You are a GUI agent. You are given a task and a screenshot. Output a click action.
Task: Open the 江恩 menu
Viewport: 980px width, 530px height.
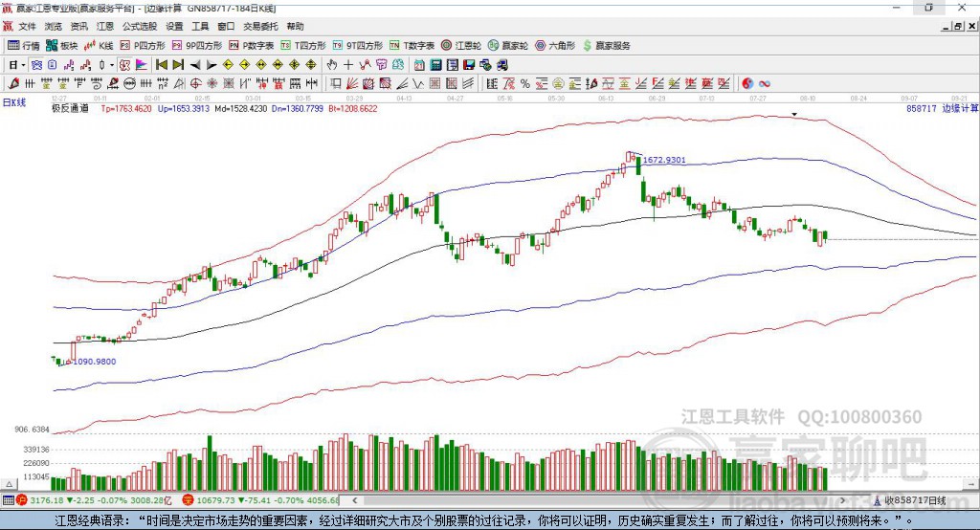click(104, 27)
